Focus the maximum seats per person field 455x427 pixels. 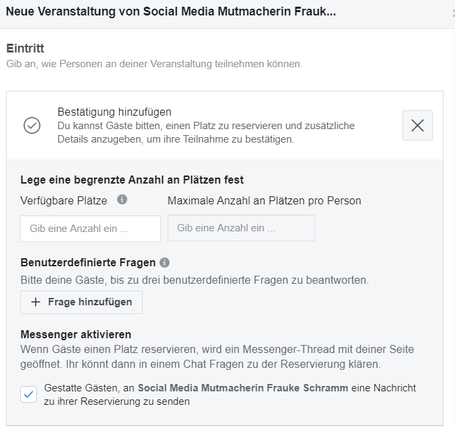tap(241, 228)
